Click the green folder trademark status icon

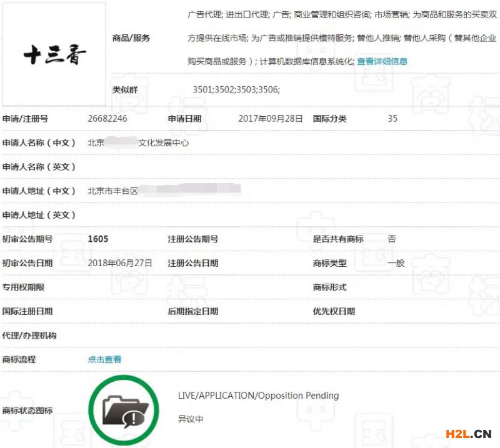point(124,410)
